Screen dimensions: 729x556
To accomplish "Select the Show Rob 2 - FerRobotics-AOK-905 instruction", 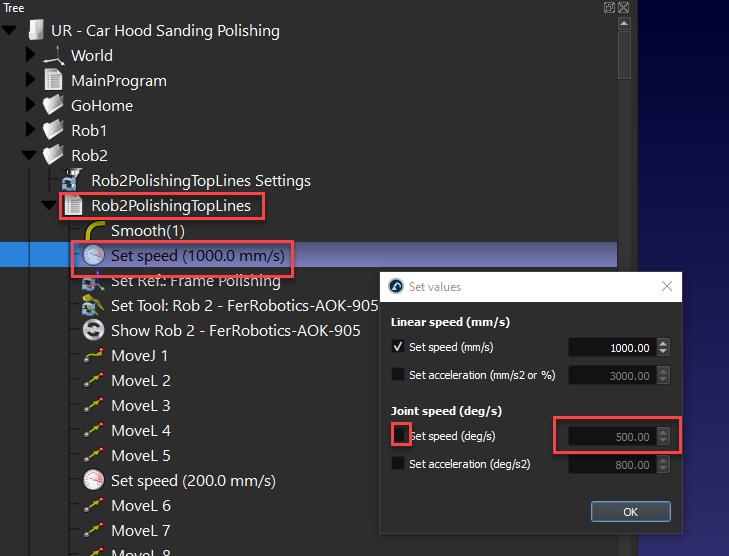I will point(236,331).
